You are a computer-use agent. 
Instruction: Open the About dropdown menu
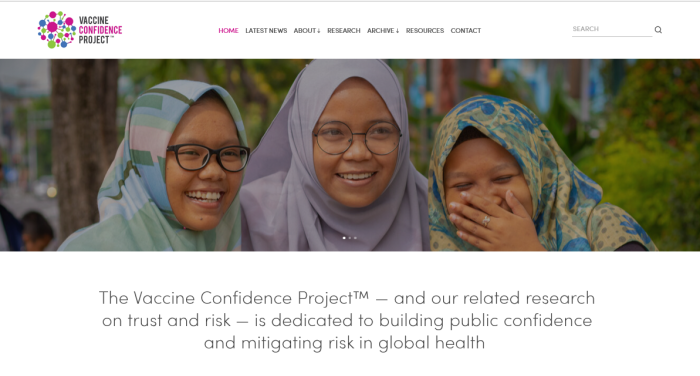coord(307,30)
